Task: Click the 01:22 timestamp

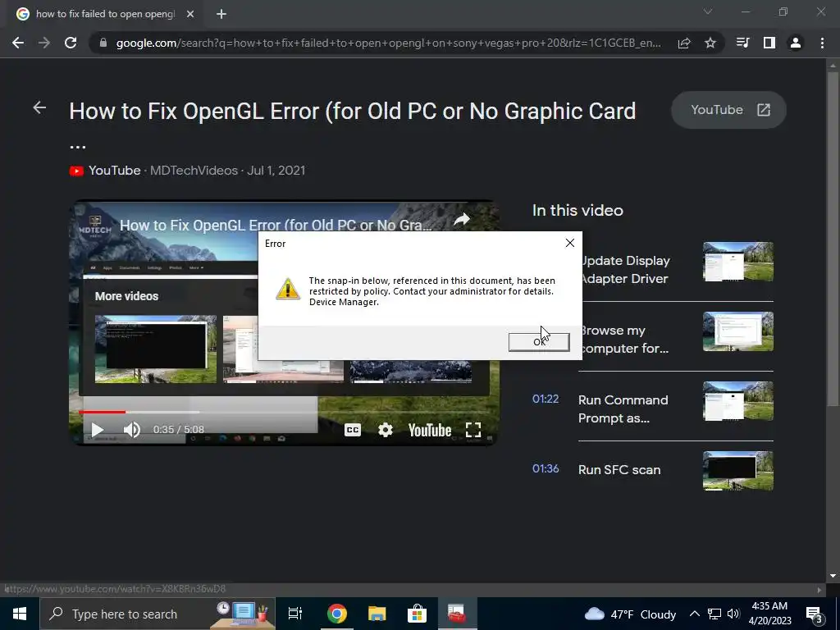Action: (546, 399)
